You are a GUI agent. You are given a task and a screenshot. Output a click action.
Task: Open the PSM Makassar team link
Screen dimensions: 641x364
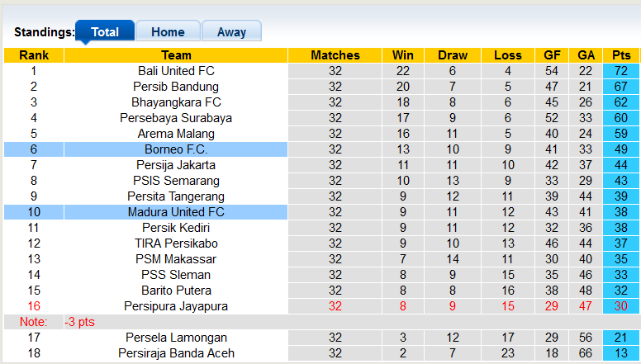pos(176,259)
